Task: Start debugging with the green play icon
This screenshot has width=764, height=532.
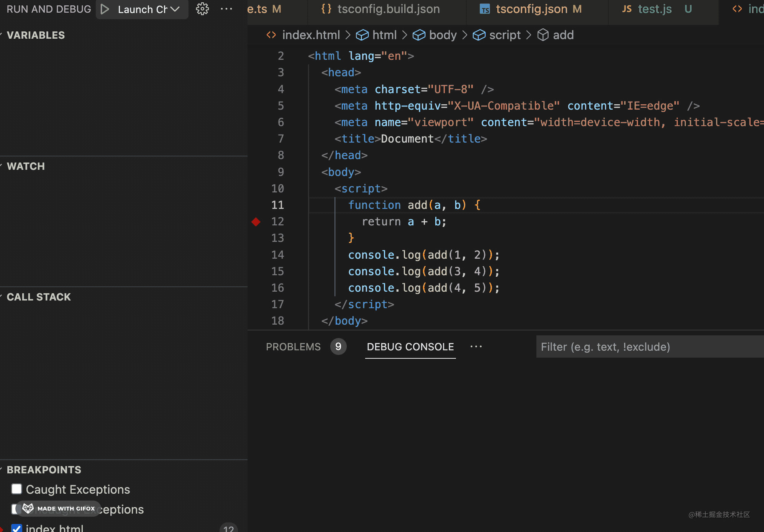Action: 105,9
